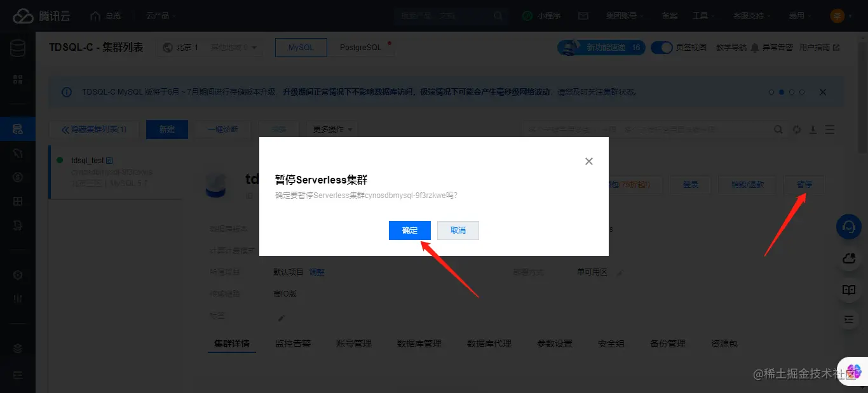
Task: Open the 工具 dropdown menu
Action: 703,16
